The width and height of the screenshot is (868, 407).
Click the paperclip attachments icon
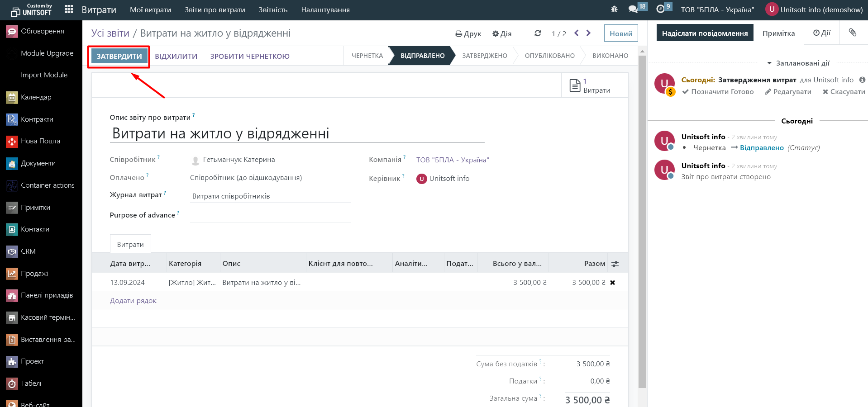tap(852, 33)
